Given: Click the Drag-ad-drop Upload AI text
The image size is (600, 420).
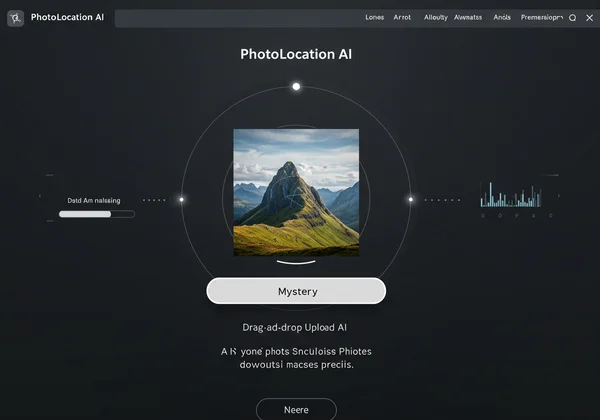Looking at the screenshot, I should coord(294,327).
